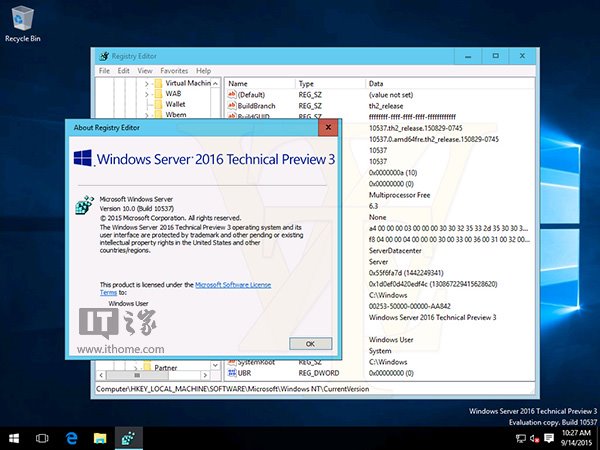Viewport: 600px width, 450px height.
Task: Select the WAB tree item label
Action: point(173,94)
